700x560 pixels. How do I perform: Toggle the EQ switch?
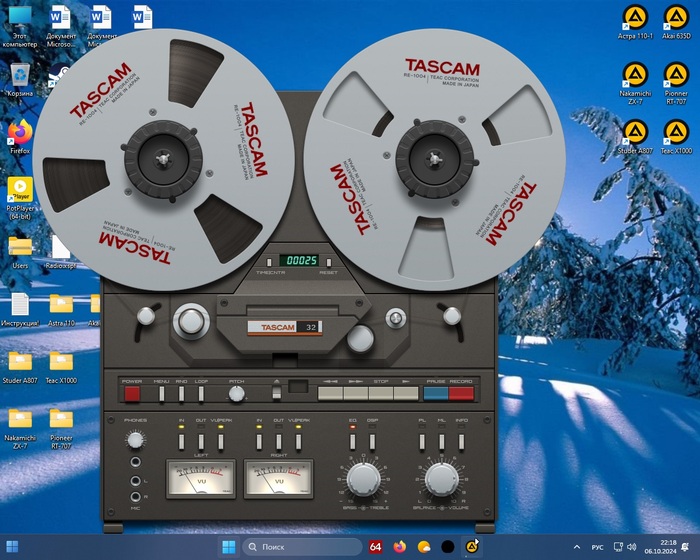(352, 440)
